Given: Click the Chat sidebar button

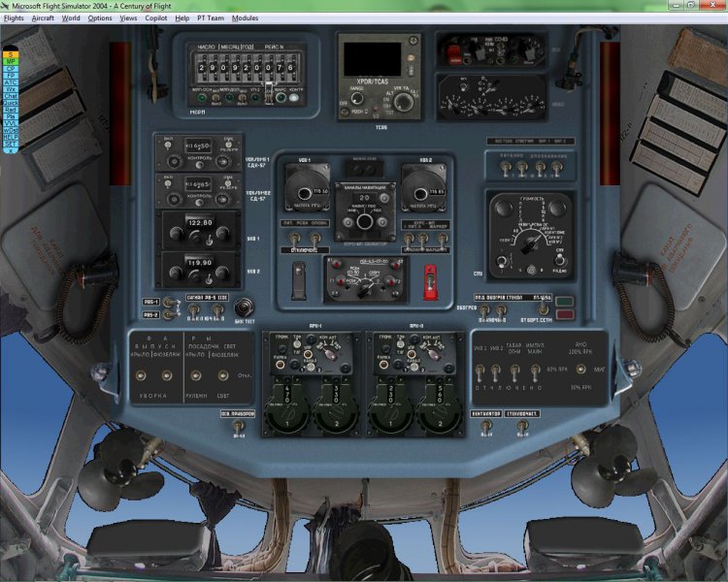Looking at the screenshot, I should [11, 96].
